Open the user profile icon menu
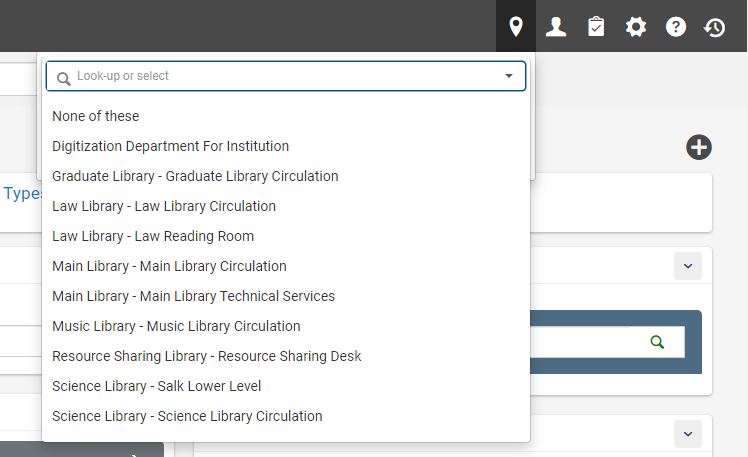The image size is (748, 457). click(556, 26)
